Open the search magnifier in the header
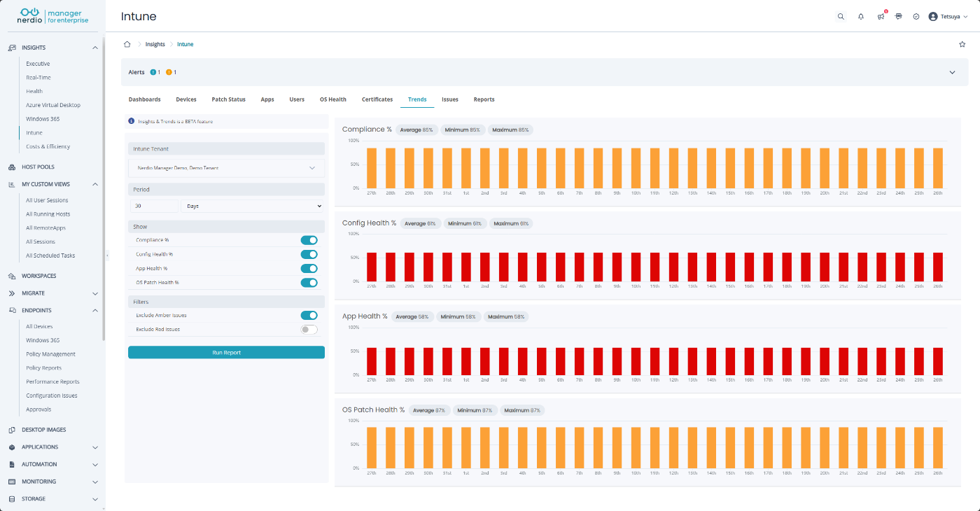Screen dimensions: 980x511 841,17
